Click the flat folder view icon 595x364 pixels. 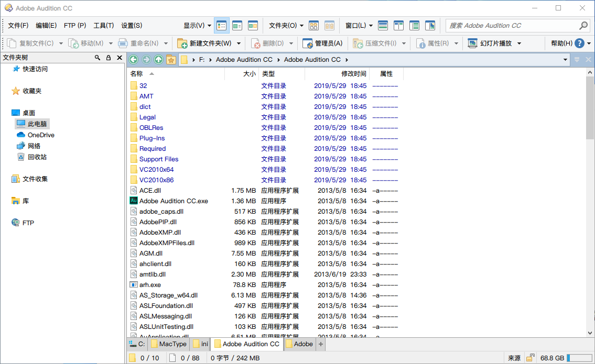pos(314,26)
